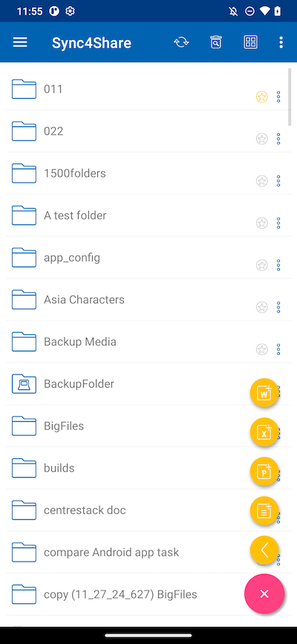The width and height of the screenshot is (297, 644).
Task: Tap the sync refresh icon
Action: pyautogui.click(x=181, y=42)
